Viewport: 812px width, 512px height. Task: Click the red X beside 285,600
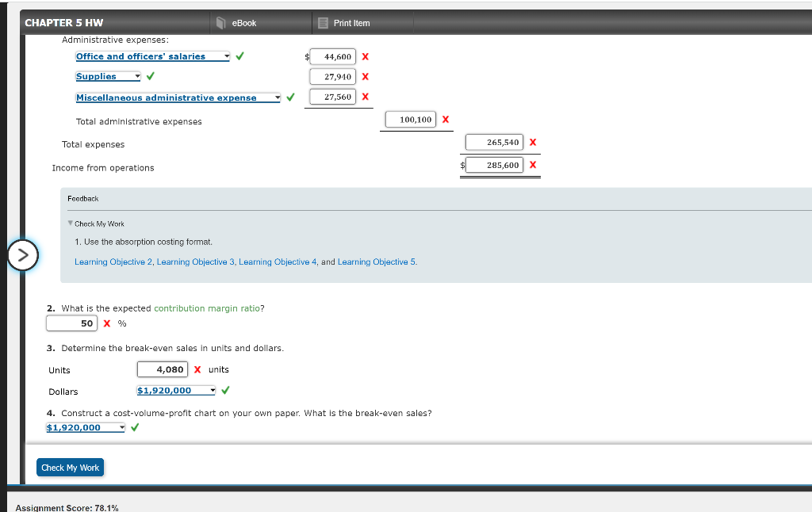pyautogui.click(x=534, y=165)
